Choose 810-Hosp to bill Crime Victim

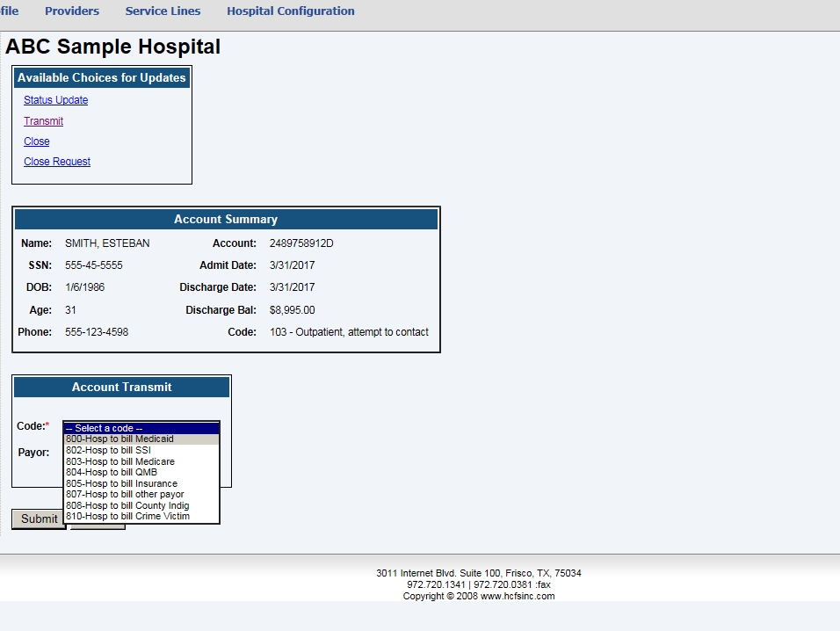pyautogui.click(x=141, y=516)
